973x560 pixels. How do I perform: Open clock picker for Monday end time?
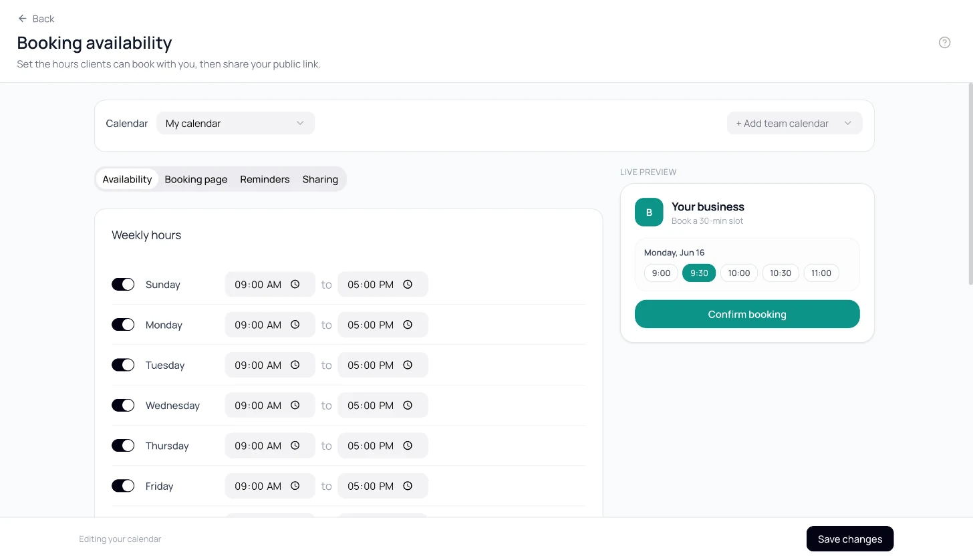[408, 325]
